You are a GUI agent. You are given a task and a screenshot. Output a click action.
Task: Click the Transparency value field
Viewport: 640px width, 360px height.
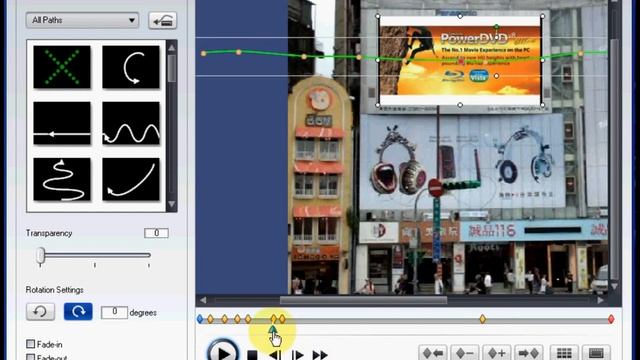coord(156,233)
